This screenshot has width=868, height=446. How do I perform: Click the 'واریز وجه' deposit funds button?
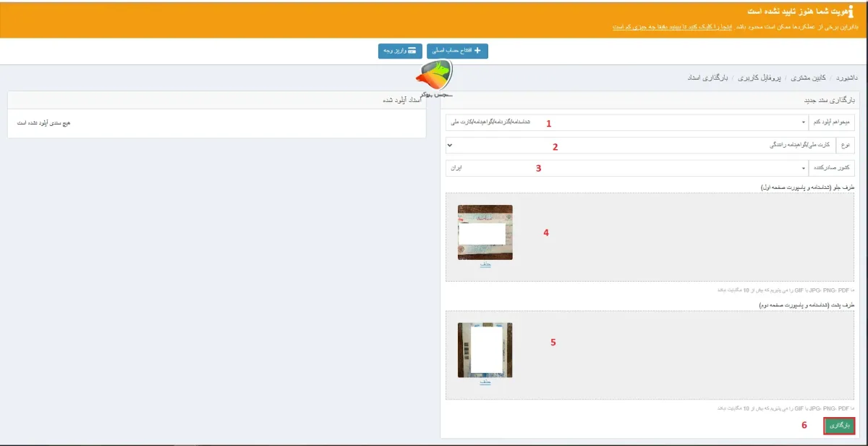click(x=400, y=51)
